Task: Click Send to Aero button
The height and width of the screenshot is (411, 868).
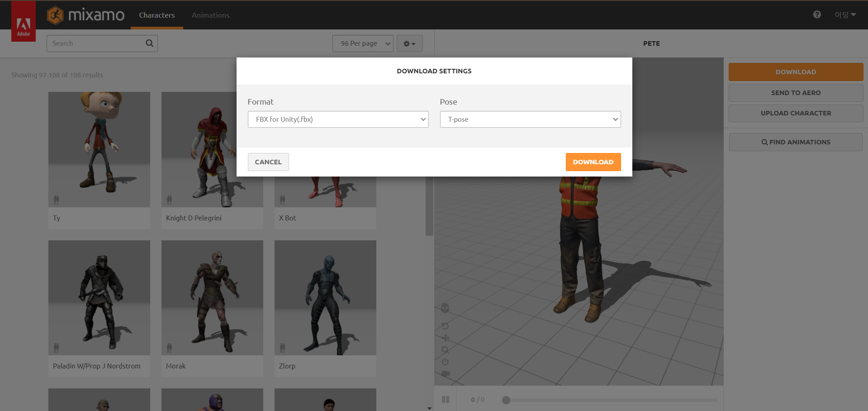Action: [x=796, y=93]
